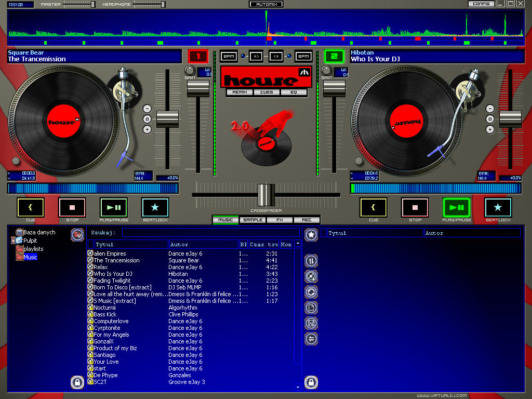The width and height of the screenshot is (532, 399).
Task: Click the video TV icon in browser
Action: point(77,235)
